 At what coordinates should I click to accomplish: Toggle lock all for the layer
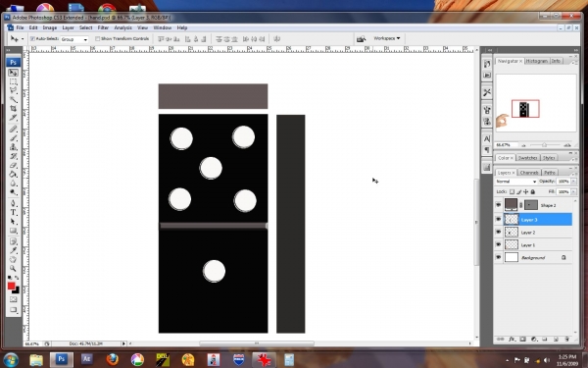pos(532,192)
